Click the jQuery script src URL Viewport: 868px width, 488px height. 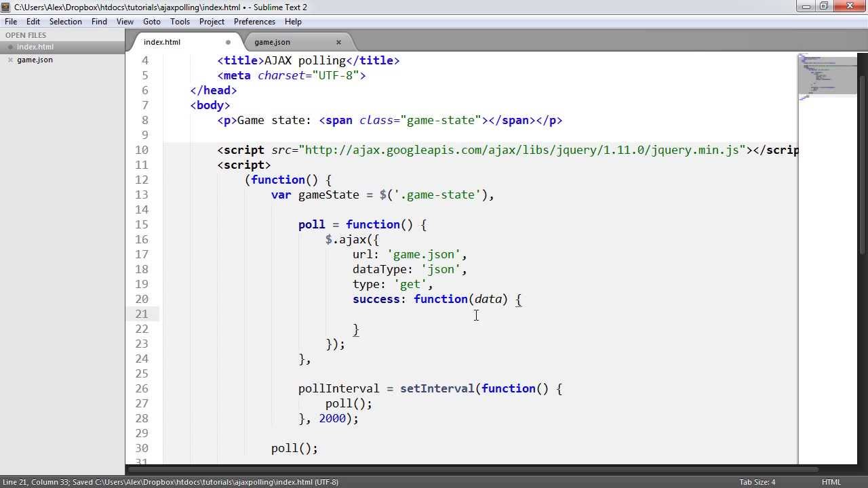tap(522, 150)
